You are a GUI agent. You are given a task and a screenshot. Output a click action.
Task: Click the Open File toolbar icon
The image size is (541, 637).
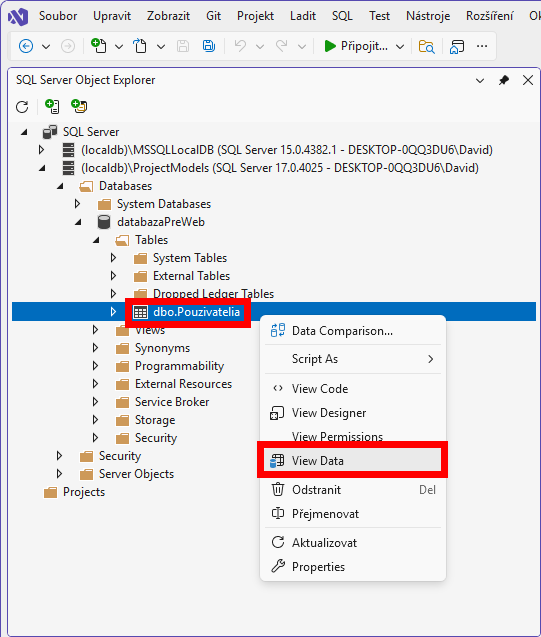tap(140, 46)
